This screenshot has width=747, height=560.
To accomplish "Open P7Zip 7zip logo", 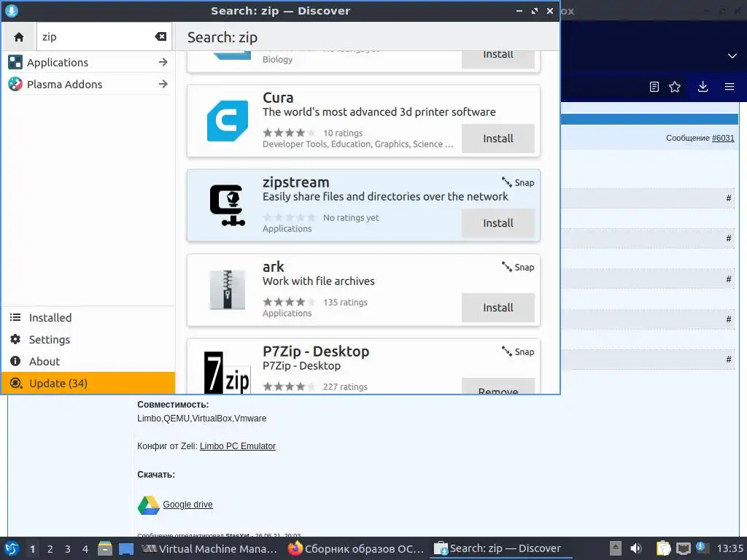I will pos(228,373).
